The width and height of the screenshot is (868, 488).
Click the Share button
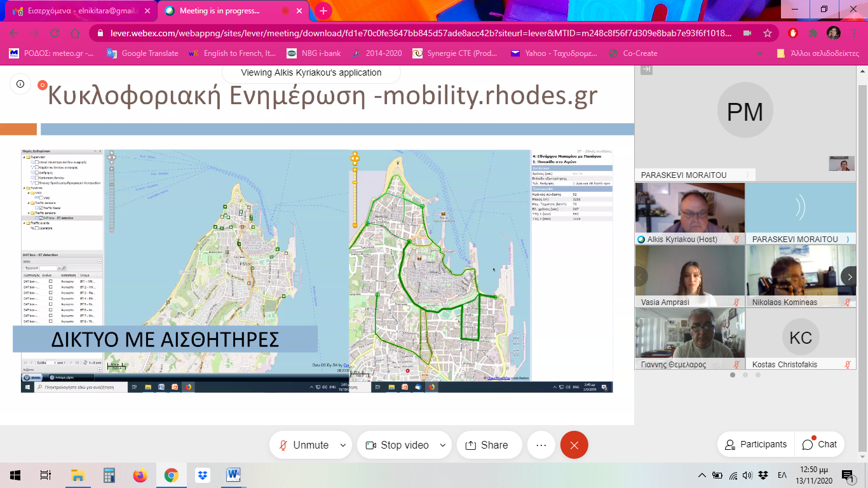(x=487, y=445)
